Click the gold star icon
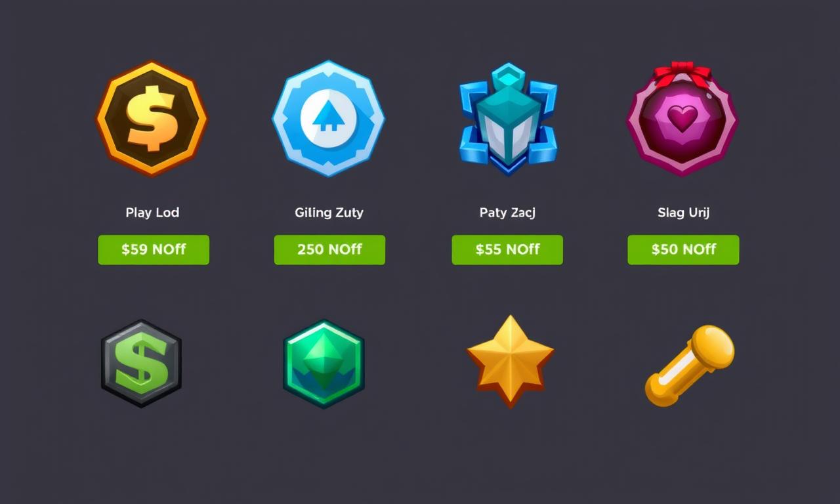This screenshot has height=504, width=840. [511, 361]
